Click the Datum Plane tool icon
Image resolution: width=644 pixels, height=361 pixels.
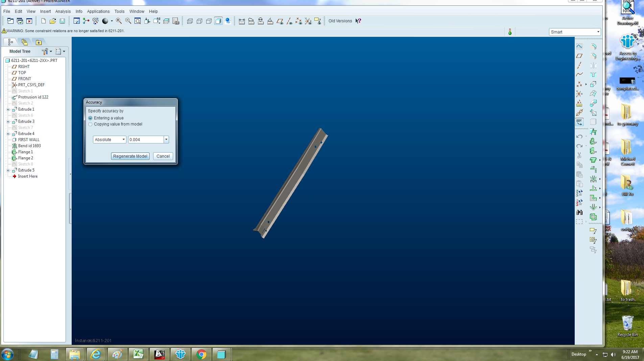point(579,55)
